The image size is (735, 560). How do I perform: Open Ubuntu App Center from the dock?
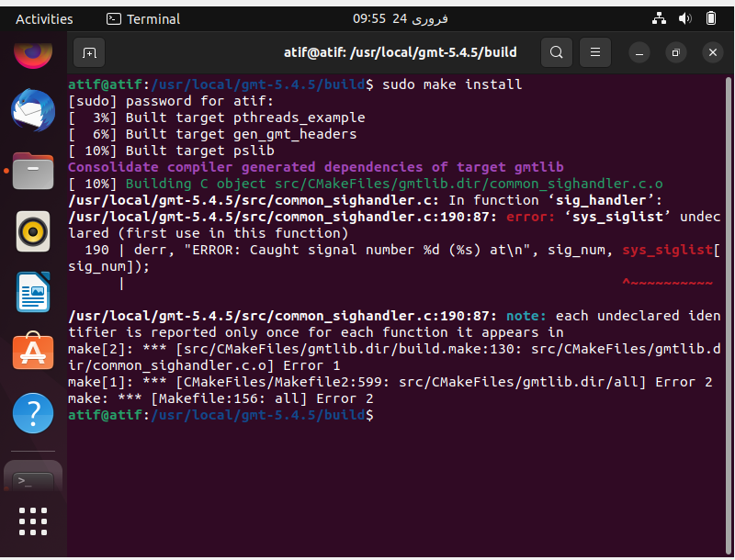33,352
